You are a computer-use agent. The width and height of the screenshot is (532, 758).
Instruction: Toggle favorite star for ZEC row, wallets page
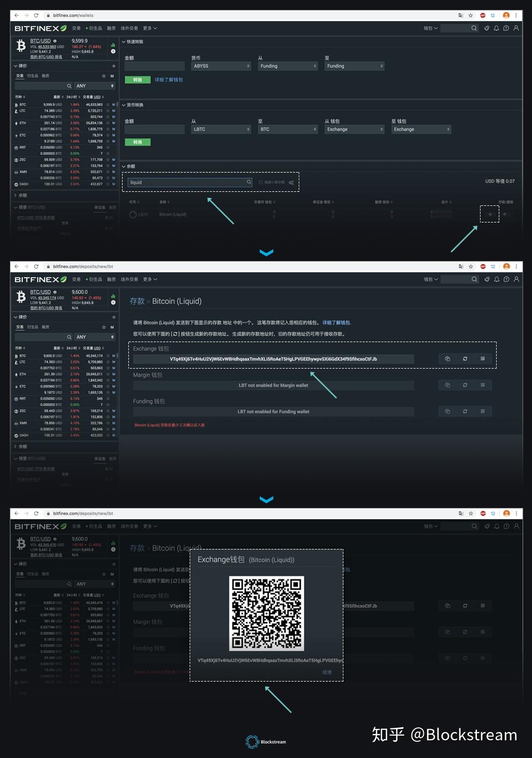[x=108, y=160]
